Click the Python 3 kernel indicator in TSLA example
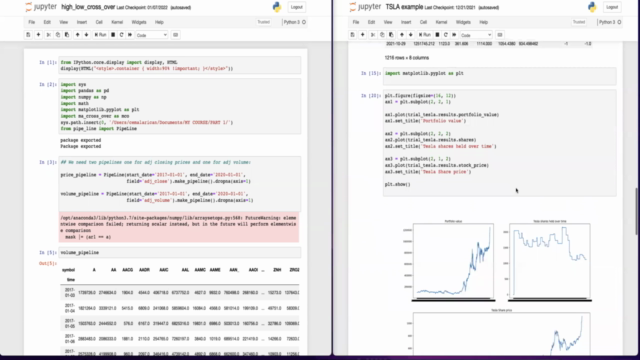Viewport: 640px width, 360px height. pos(609,22)
